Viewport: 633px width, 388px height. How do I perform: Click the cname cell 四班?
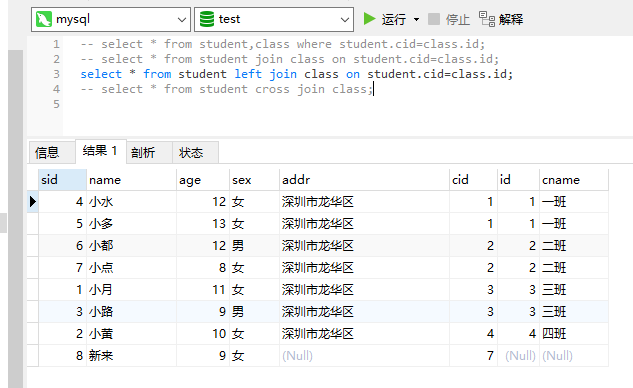tap(574, 333)
